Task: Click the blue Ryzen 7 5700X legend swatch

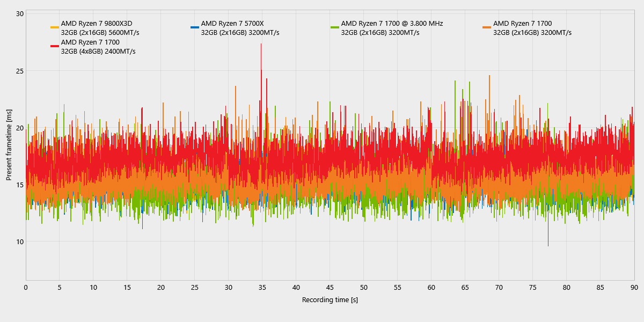Action: click(x=194, y=27)
